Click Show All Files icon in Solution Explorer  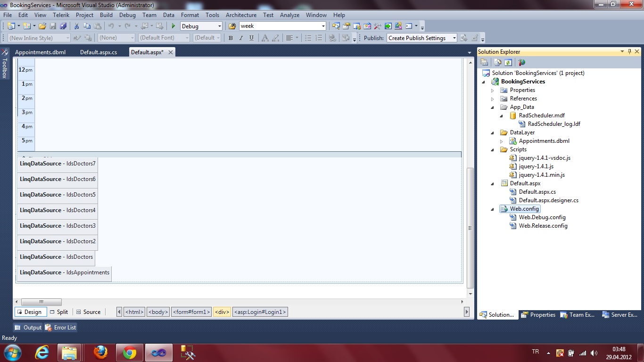point(498,62)
